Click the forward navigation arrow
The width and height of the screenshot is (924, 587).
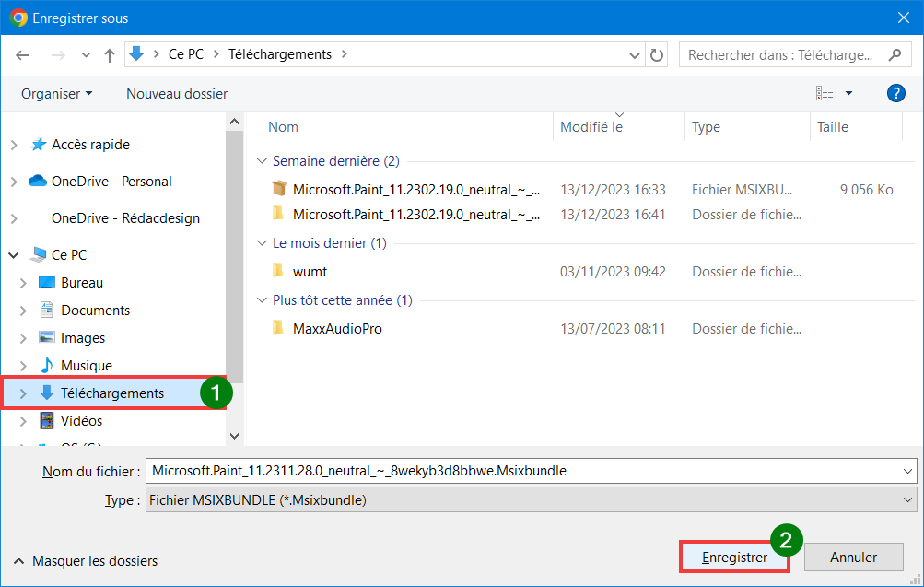click(x=58, y=55)
